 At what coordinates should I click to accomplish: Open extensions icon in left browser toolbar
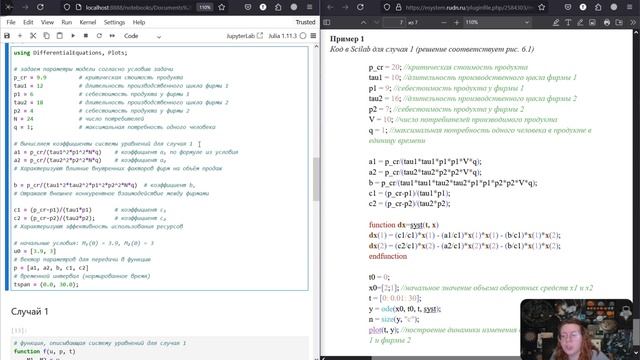point(278,7)
